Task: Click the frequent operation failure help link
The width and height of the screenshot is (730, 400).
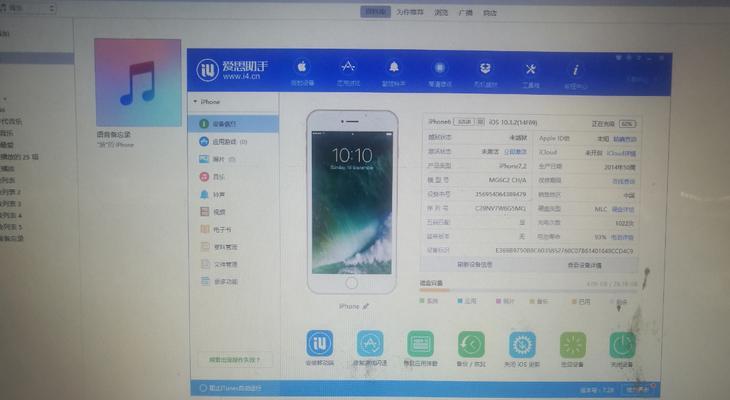Action: pyautogui.click(x=235, y=359)
